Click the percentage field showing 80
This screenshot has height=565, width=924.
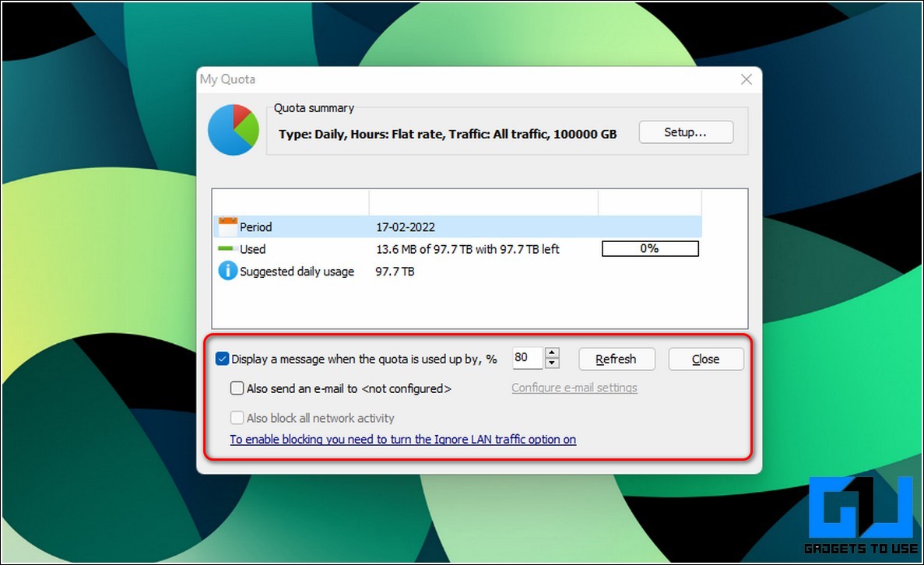click(528, 358)
